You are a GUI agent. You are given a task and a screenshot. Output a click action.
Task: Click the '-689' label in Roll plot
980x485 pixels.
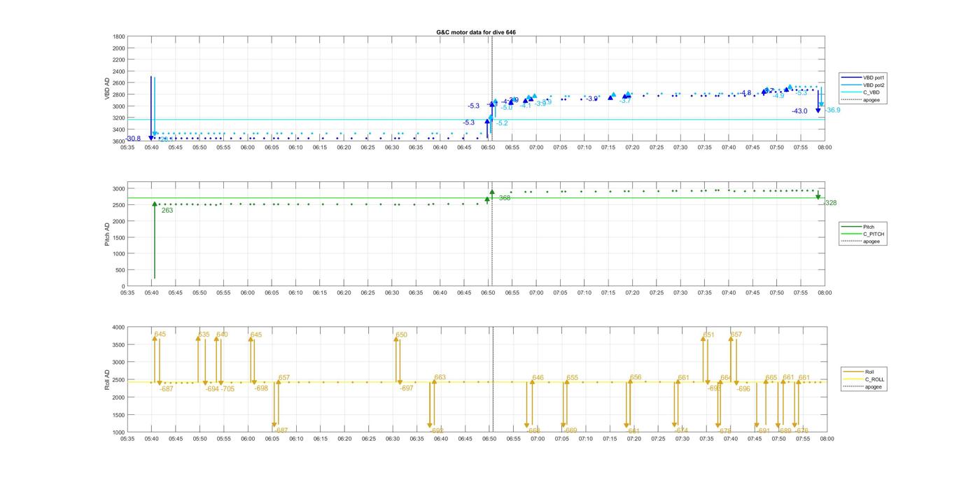(785, 431)
